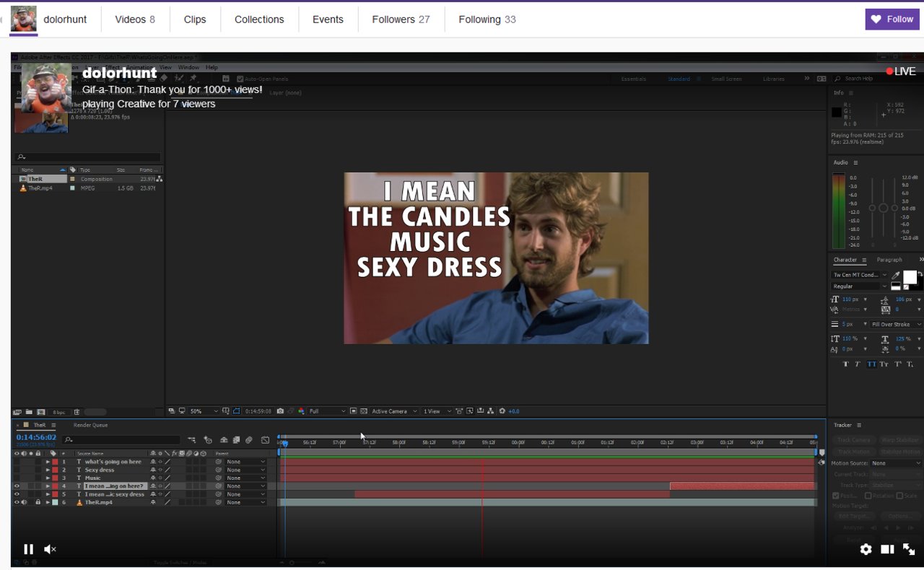Image resolution: width=924 pixels, height=570 pixels.
Task: Hide layer 4 with its eye toggle
Action: tap(17, 486)
